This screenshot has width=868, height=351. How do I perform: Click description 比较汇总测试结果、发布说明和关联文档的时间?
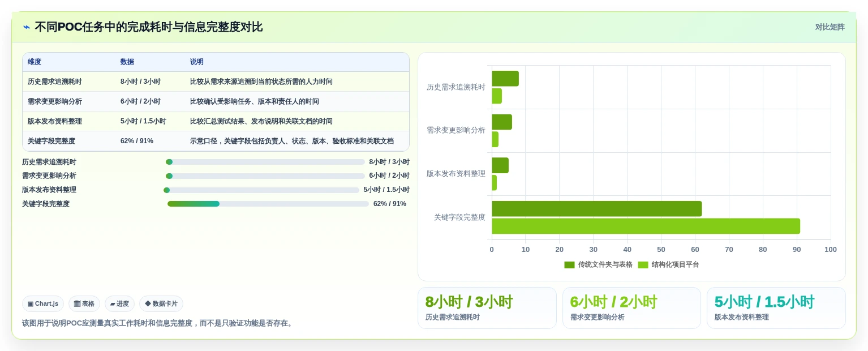pyautogui.click(x=261, y=122)
